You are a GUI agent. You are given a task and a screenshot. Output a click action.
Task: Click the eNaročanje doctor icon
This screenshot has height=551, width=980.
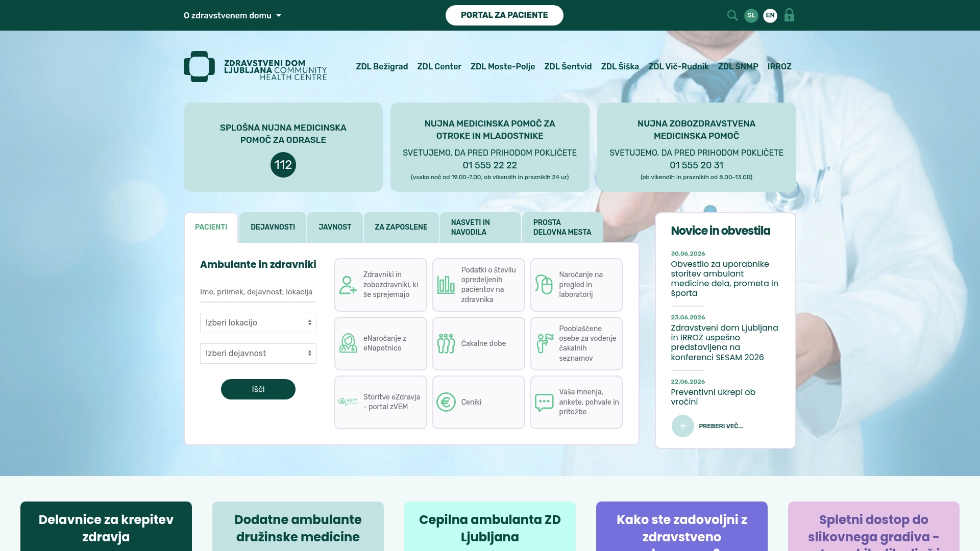coord(348,343)
